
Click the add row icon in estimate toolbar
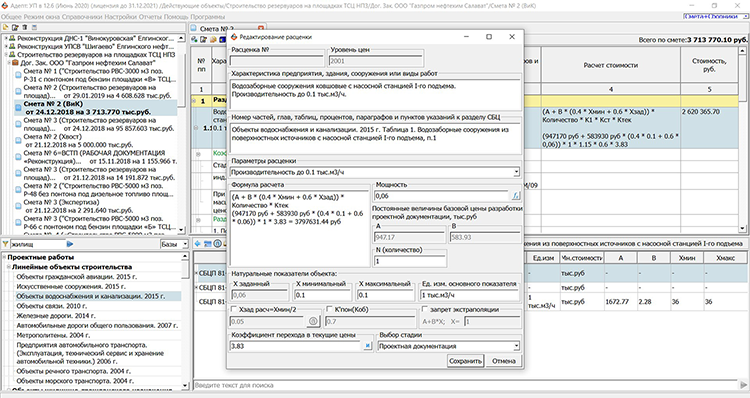(195, 40)
